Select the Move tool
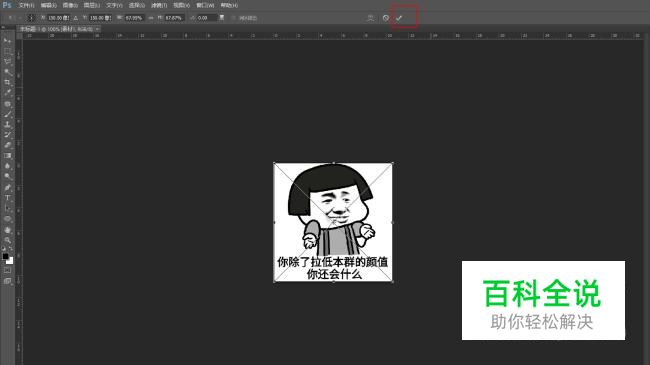650x365 pixels. (x=7, y=41)
